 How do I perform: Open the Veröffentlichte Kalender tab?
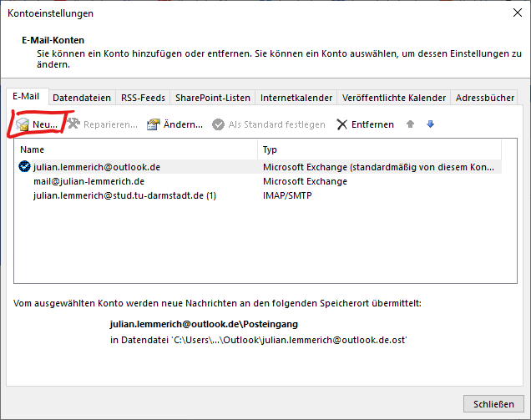394,98
